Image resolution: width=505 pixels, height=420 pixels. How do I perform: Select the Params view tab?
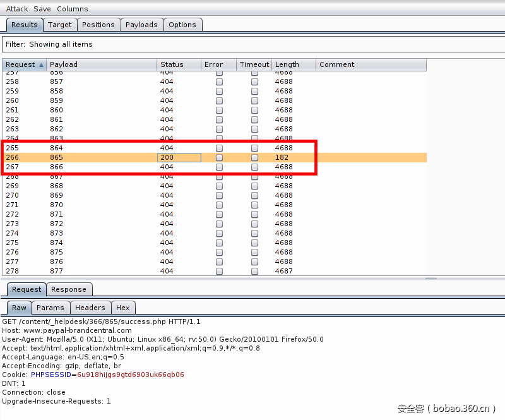tap(50, 308)
